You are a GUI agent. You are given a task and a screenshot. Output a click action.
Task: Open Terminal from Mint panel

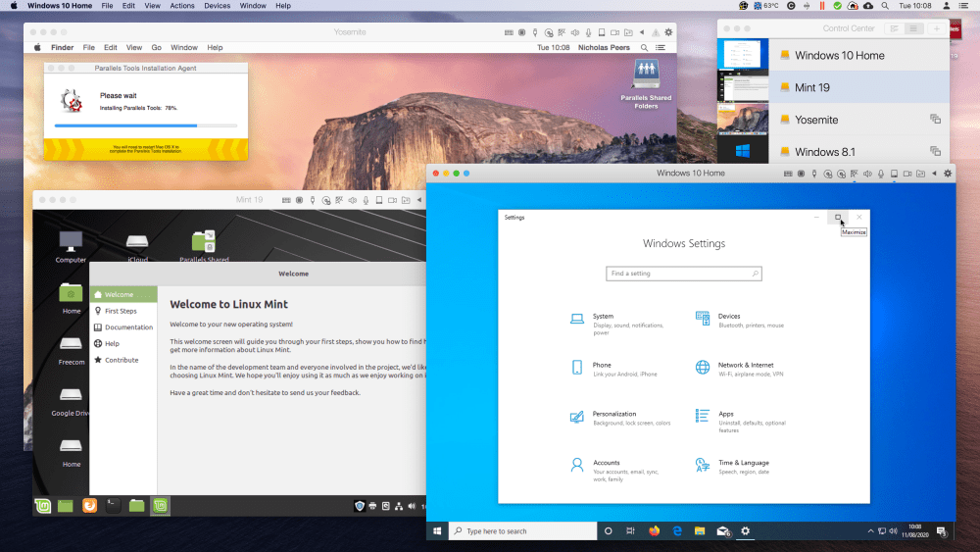point(113,505)
